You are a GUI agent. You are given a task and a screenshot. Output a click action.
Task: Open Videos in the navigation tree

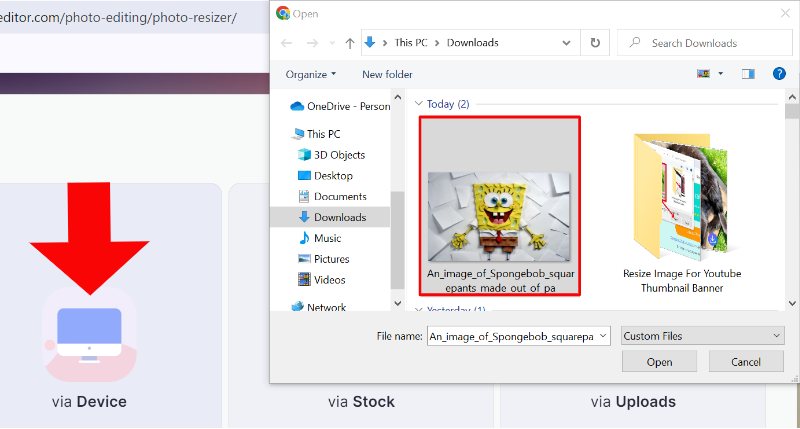pos(321,280)
